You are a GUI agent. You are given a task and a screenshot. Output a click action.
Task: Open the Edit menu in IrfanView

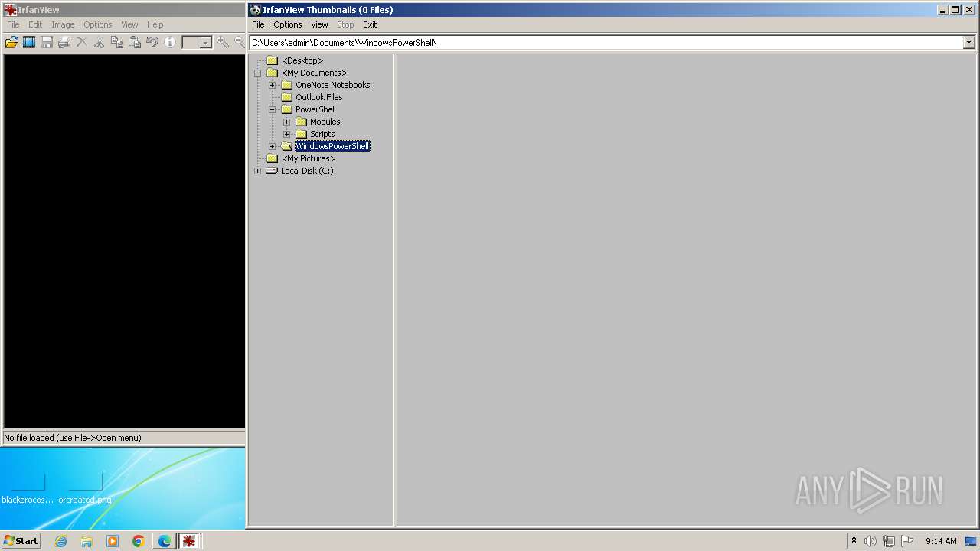point(35,24)
